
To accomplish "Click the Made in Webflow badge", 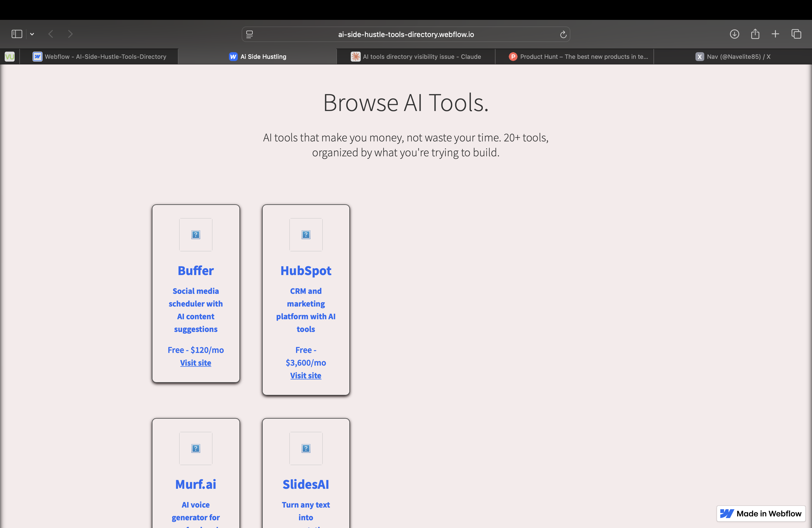I will pos(761,513).
